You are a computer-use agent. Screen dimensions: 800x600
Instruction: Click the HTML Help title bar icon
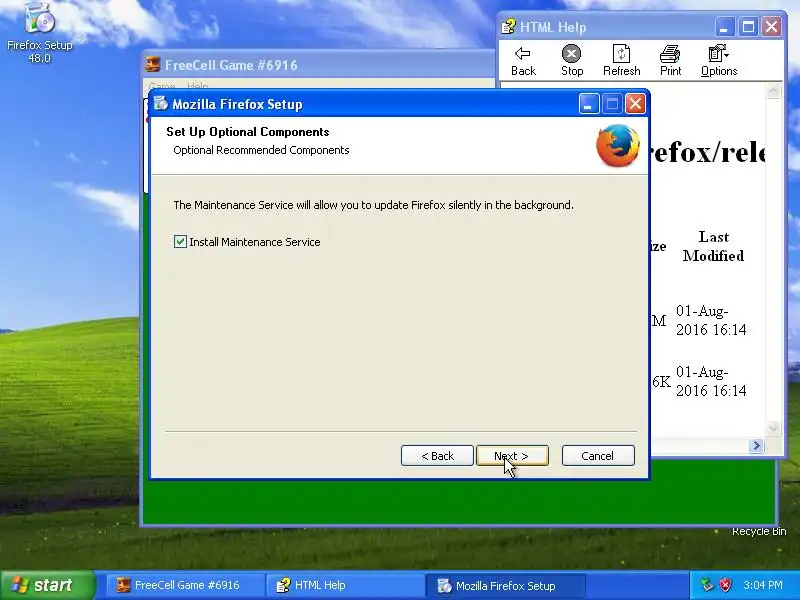point(508,27)
